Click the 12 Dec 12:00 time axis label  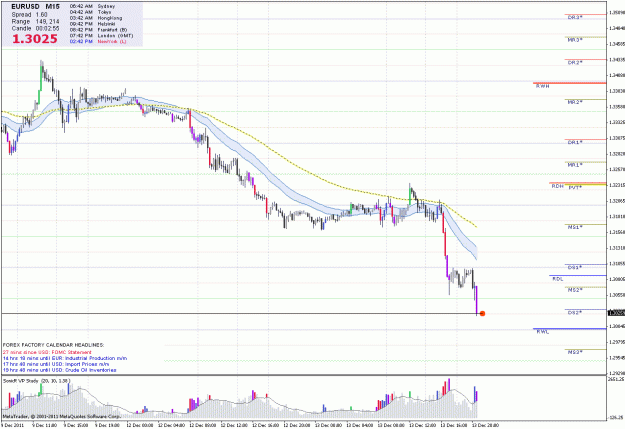coord(234,425)
